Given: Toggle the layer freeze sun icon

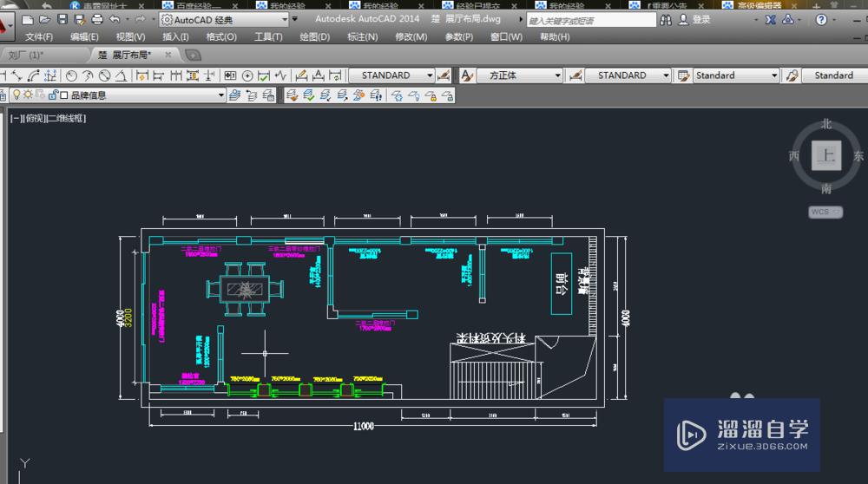Looking at the screenshot, I should pos(28,95).
